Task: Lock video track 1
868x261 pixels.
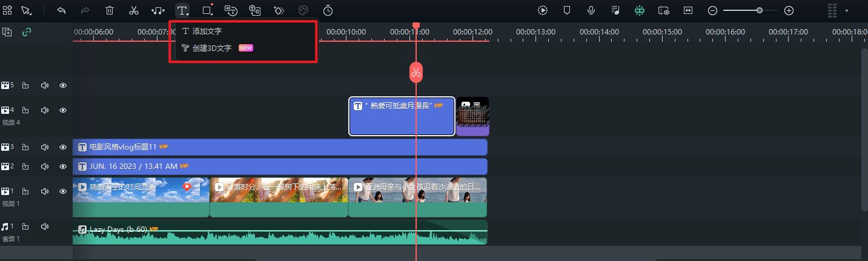Action: [x=25, y=191]
